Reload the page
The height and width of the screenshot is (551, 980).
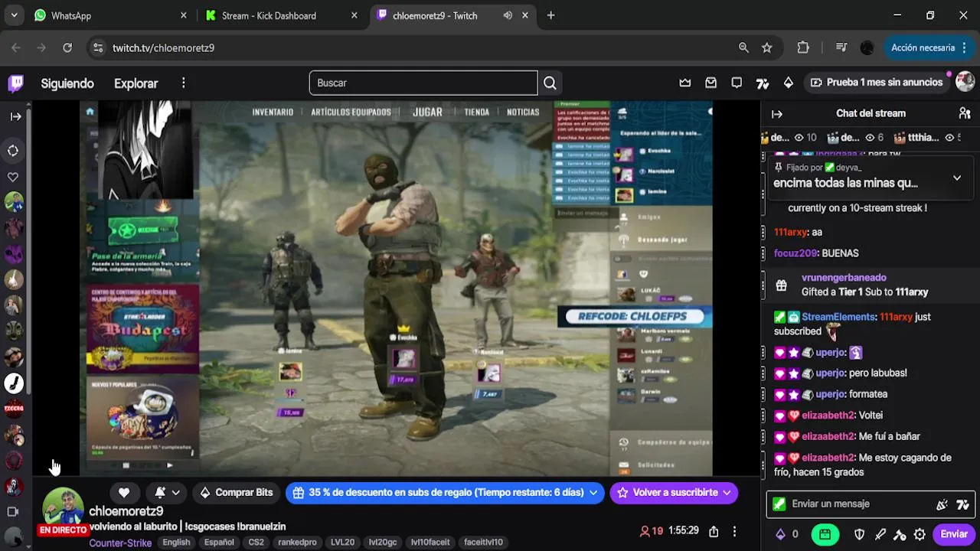67,47
